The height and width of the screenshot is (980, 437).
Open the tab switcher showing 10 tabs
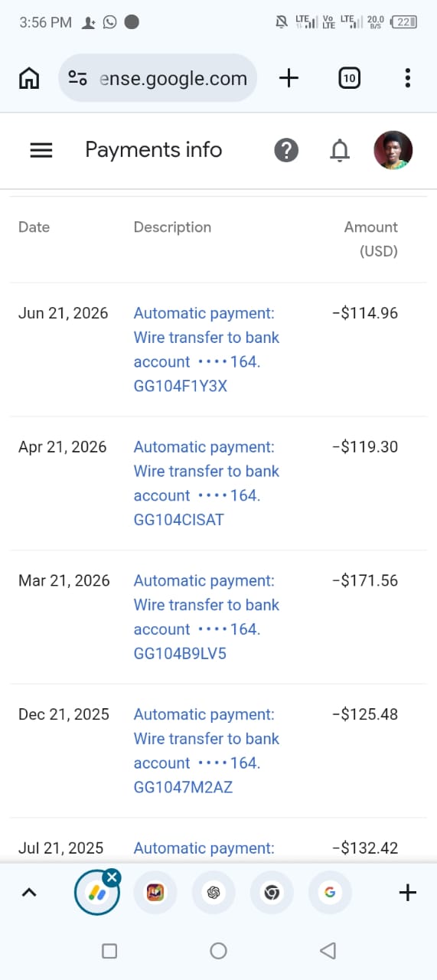coord(349,78)
